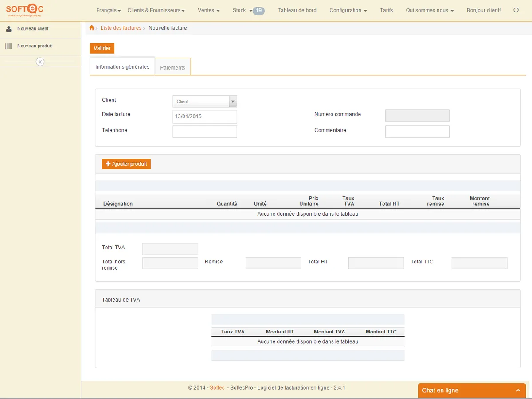Click the Ajouter produit button

click(126, 164)
